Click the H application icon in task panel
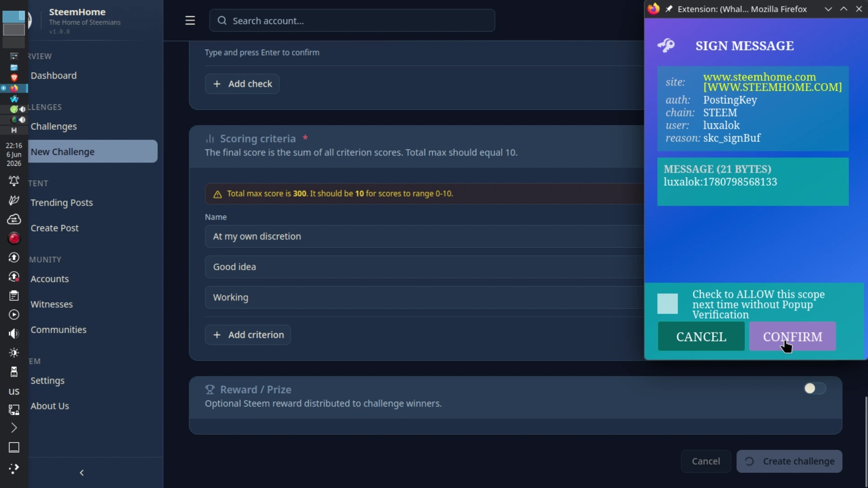This screenshot has width=868, height=488. click(14, 130)
